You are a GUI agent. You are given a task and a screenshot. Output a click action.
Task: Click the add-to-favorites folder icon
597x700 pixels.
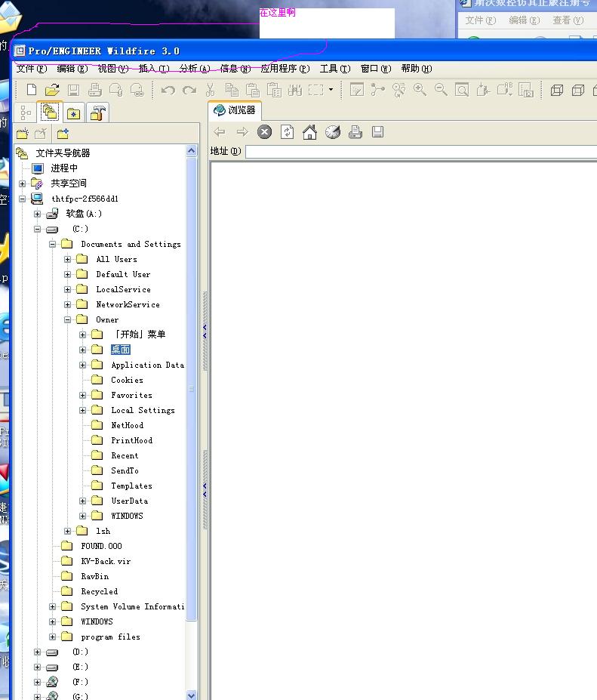tap(63, 134)
